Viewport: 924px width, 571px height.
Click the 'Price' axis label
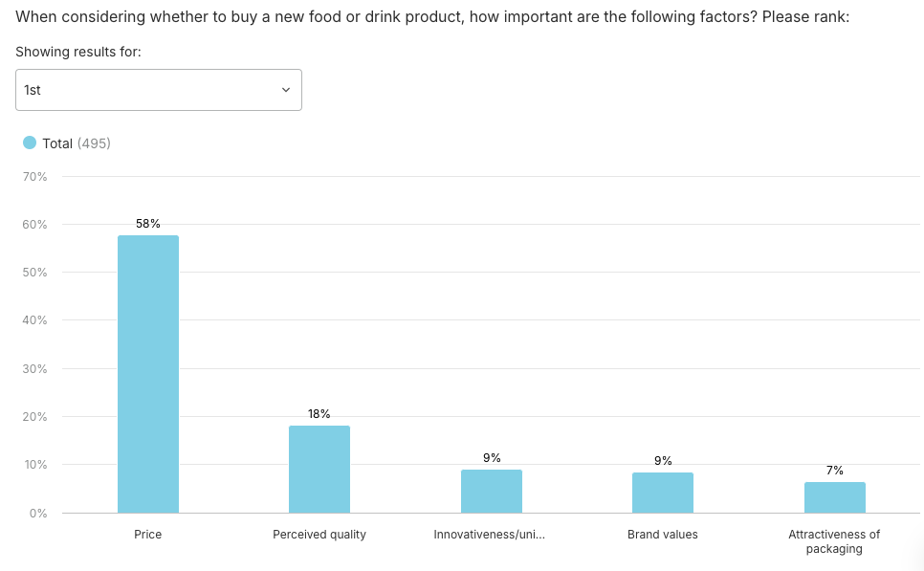pyautogui.click(x=147, y=535)
